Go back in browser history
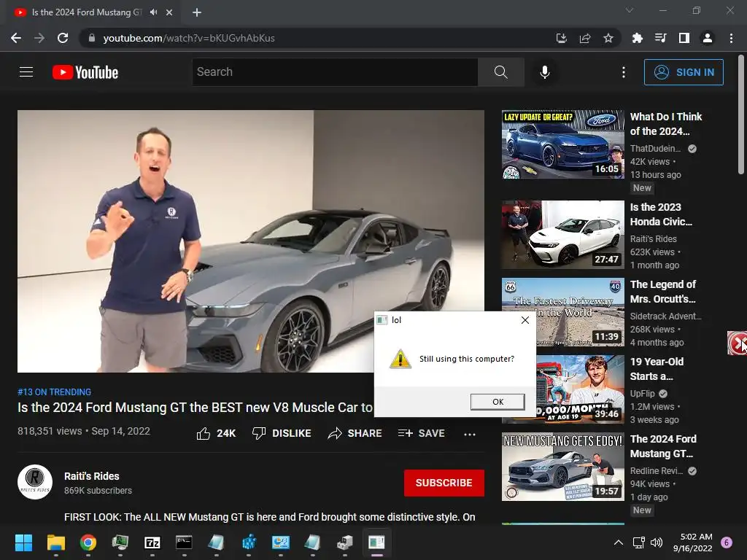This screenshot has width=747, height=560. tap(16, 38)
